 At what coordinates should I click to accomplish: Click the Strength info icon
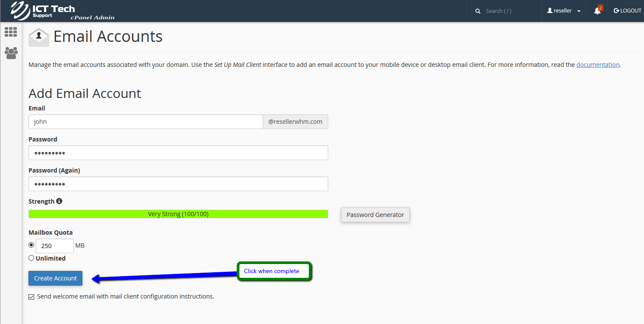tap(59, 201)
